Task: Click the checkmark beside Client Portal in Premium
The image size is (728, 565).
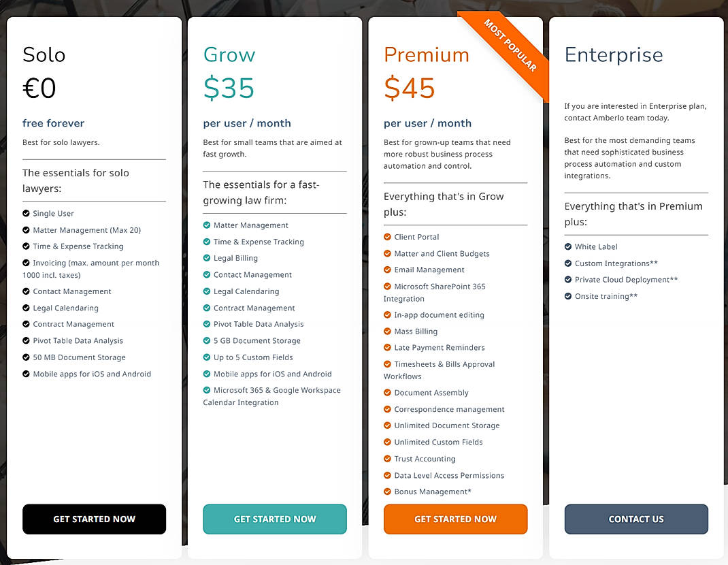Action: pyautogui.click(x=388, y=236)
